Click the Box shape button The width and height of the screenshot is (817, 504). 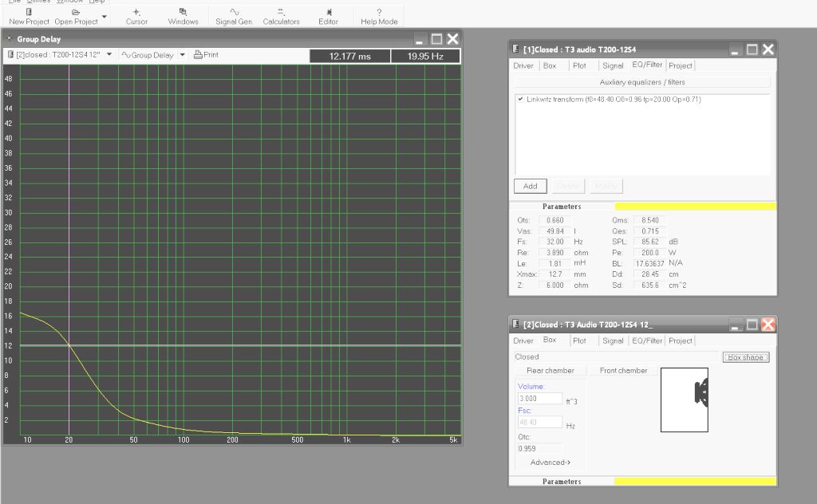[746, 357]
